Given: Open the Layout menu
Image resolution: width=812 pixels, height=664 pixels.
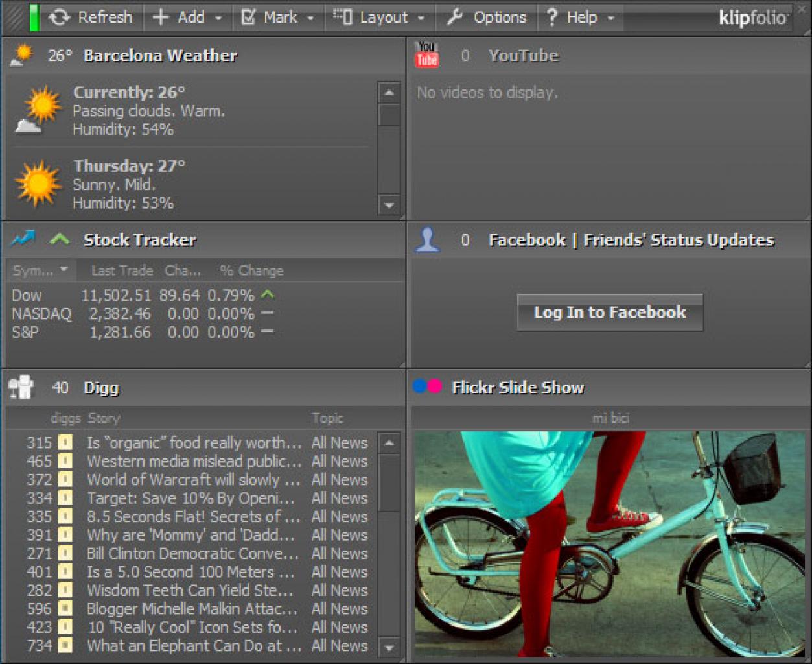Looking at the screenshot, I should (379, 18).
